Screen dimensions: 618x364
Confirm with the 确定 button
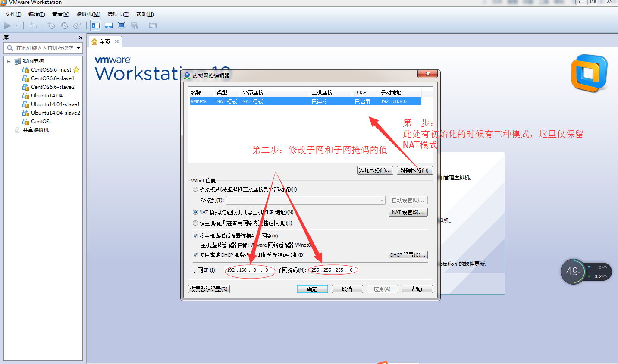(x=312, y=289)
